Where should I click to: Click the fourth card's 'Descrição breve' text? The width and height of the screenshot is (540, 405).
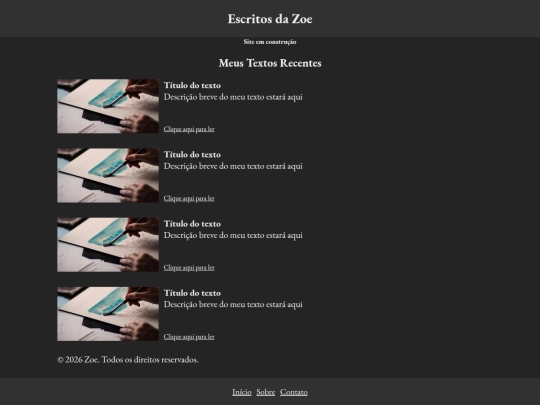[233, 305]
